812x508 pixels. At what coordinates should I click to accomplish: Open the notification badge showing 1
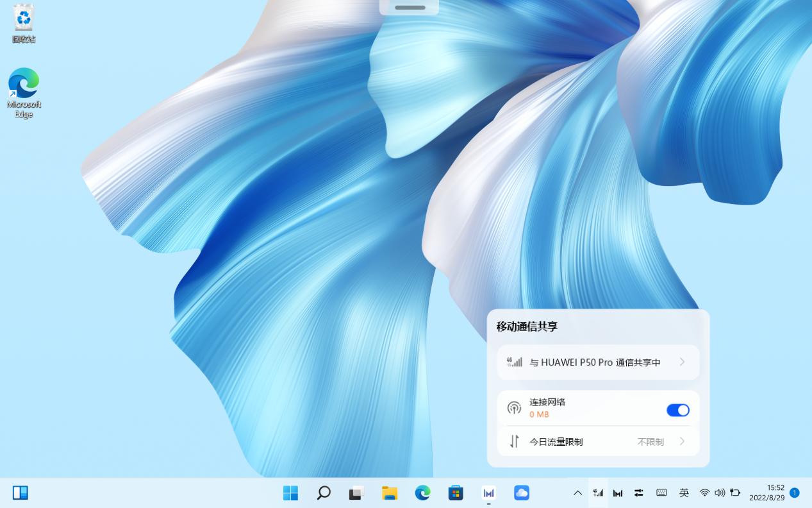[x=794, y=493]
